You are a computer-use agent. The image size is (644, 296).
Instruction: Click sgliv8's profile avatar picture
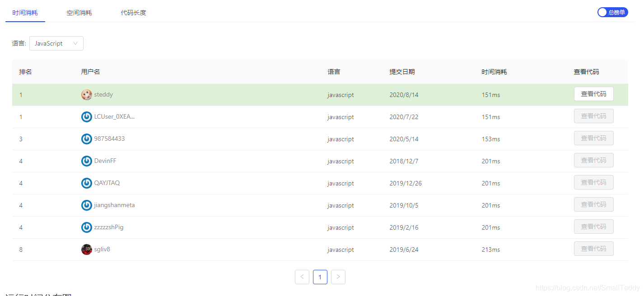point(86,249)
